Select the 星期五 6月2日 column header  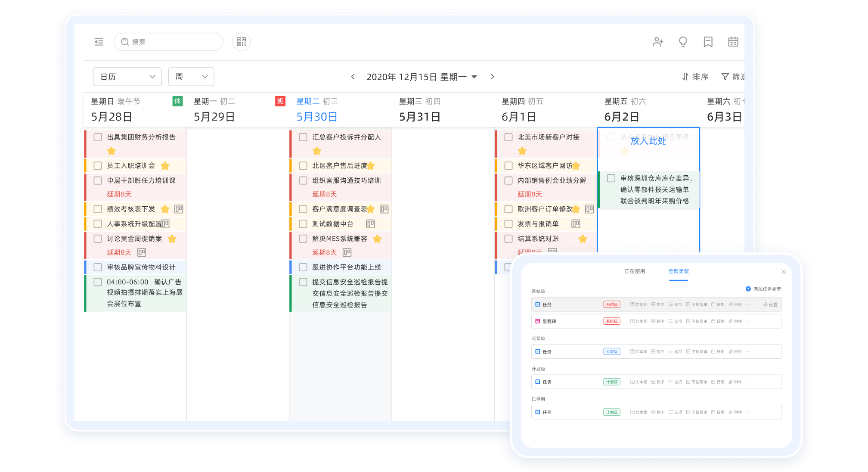pos(648,109)
